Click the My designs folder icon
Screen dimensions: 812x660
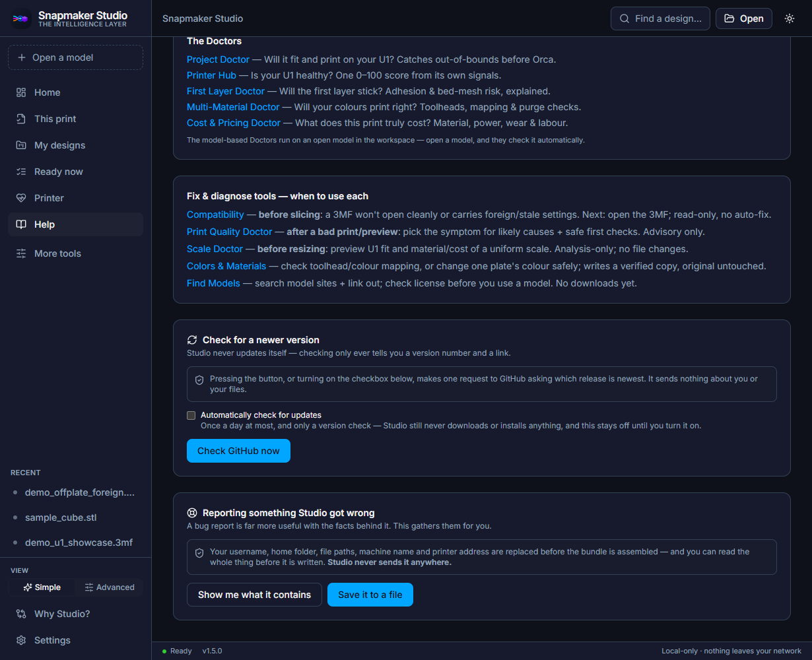[x=21, y=145]
